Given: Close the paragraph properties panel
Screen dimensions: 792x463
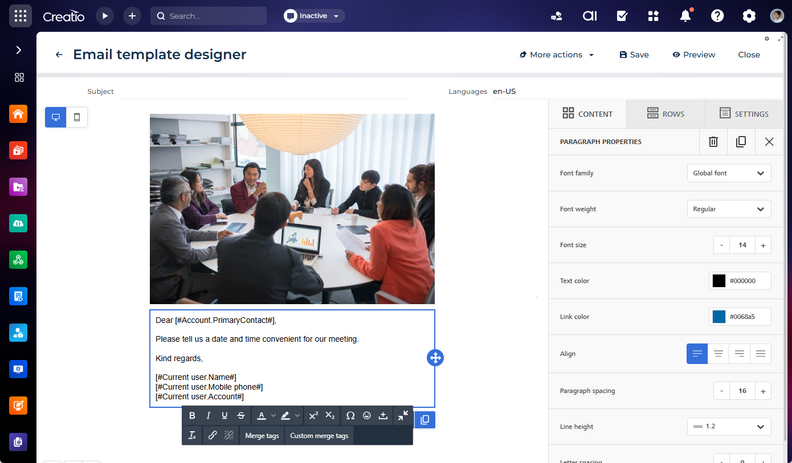Looking at the screenshot, I should [x=769, y=142].
